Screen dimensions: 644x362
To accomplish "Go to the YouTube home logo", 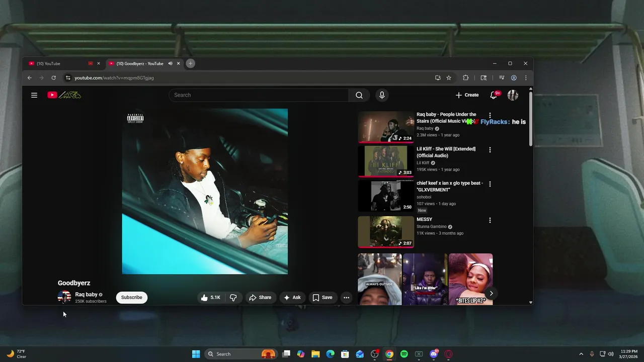I will [64, 95].
